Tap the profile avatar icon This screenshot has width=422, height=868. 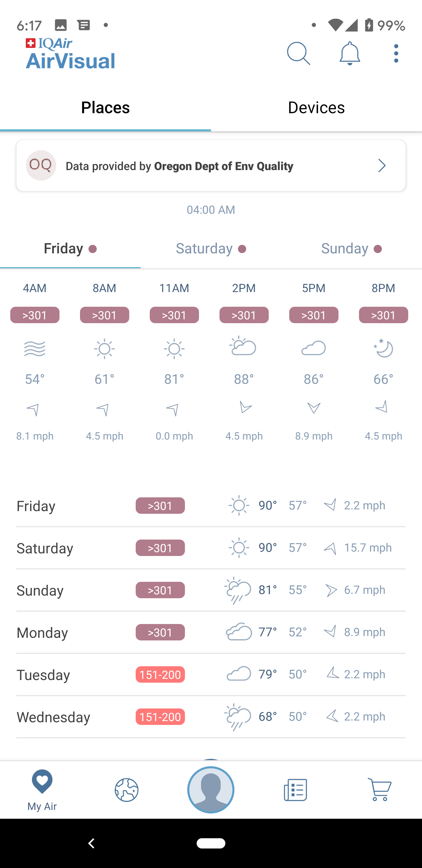point(211,789)
